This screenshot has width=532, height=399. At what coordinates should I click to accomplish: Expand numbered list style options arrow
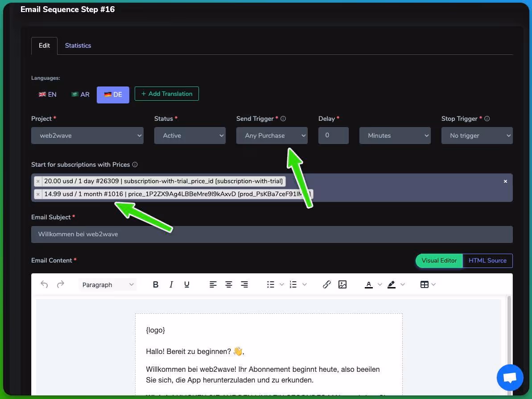pos(304,284)
